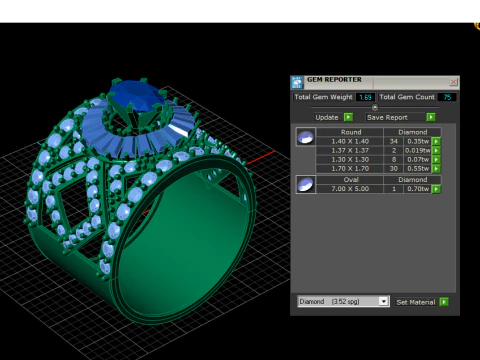Open the Diamond (3.52 spg) material dropdown
This screenshot has width=480, height=360.
(x=384, y=301)
